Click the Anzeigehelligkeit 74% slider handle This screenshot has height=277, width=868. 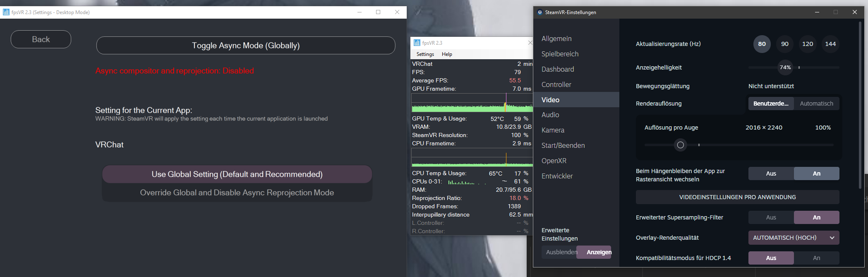785,67
